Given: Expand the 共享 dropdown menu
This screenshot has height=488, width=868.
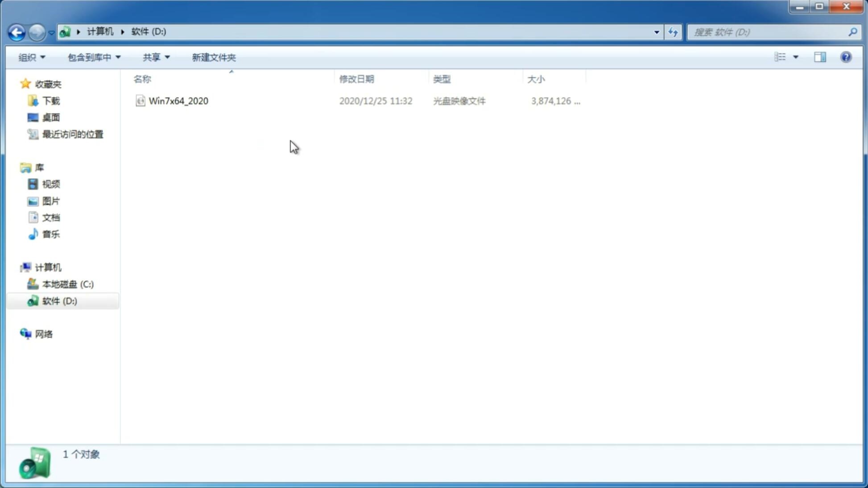Looking at the screenshot, I should (x=156, y=57).
